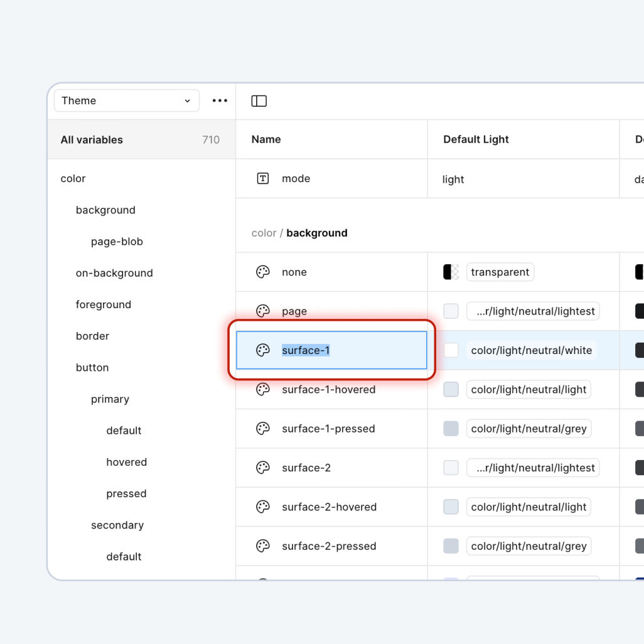Click the Default Light column header
This screenshot has width=644, height=644.
click(476, 139)
